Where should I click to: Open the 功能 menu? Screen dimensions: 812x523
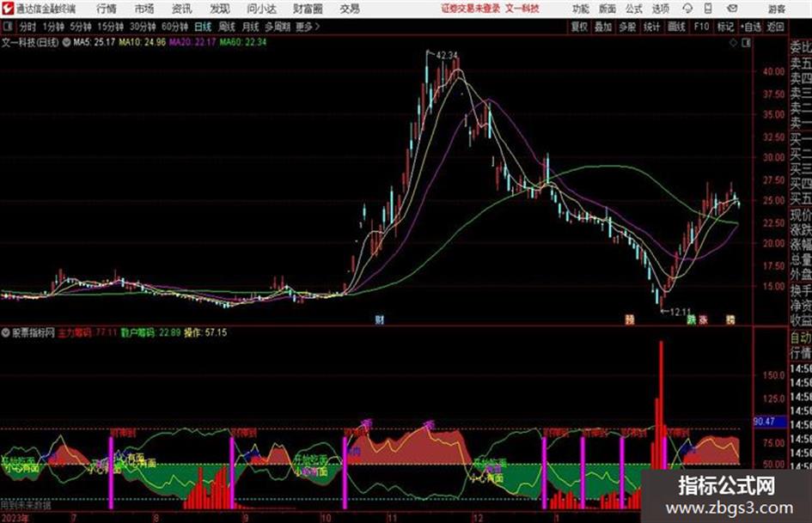581,9
